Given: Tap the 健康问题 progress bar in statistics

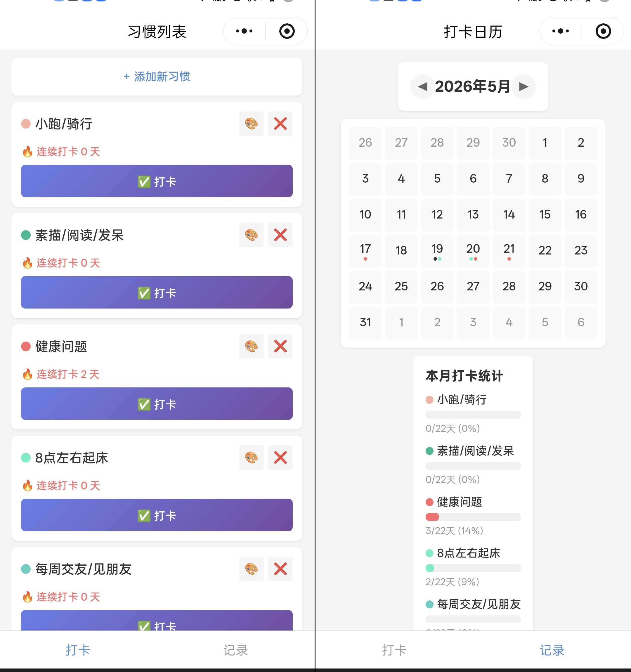Looking at the screenshot, I should [473, 517].
